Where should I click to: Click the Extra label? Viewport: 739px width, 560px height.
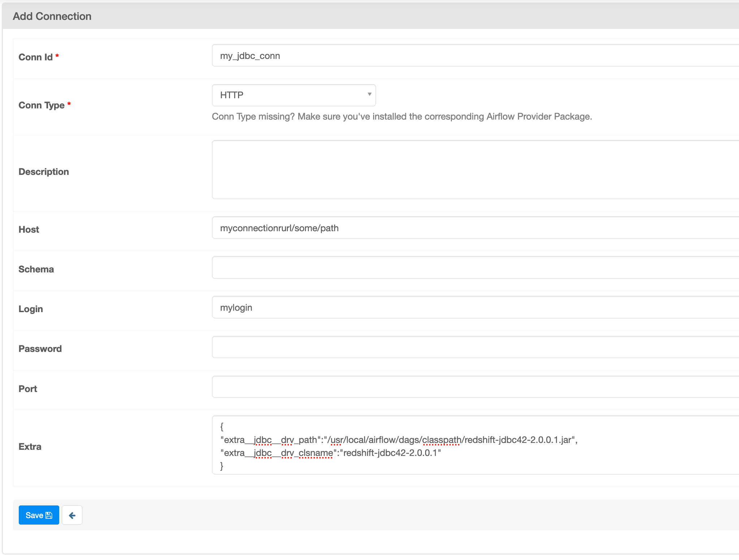point(30,447)
